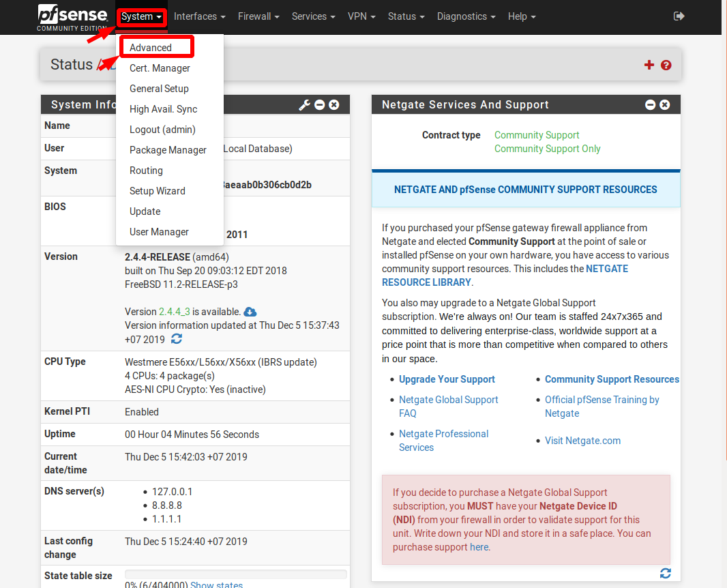Viewport: 727px width, 588px height.
Task: Select Update menu entry
Action: [145, 211]
